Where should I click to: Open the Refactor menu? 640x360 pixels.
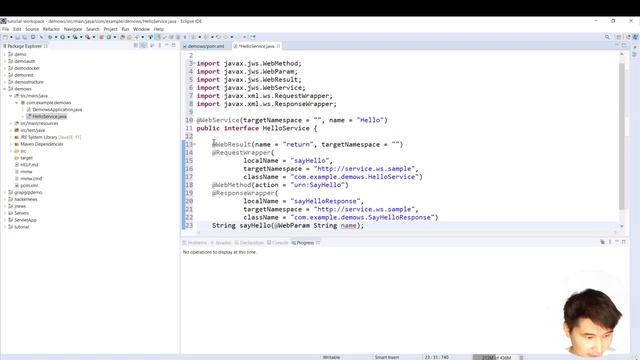(x=51, y=29)
